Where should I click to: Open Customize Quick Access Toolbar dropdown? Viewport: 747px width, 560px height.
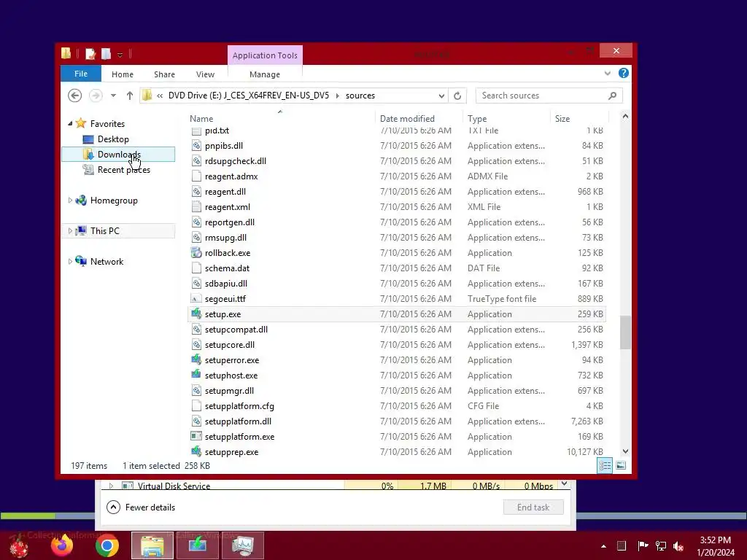point(120,55)
